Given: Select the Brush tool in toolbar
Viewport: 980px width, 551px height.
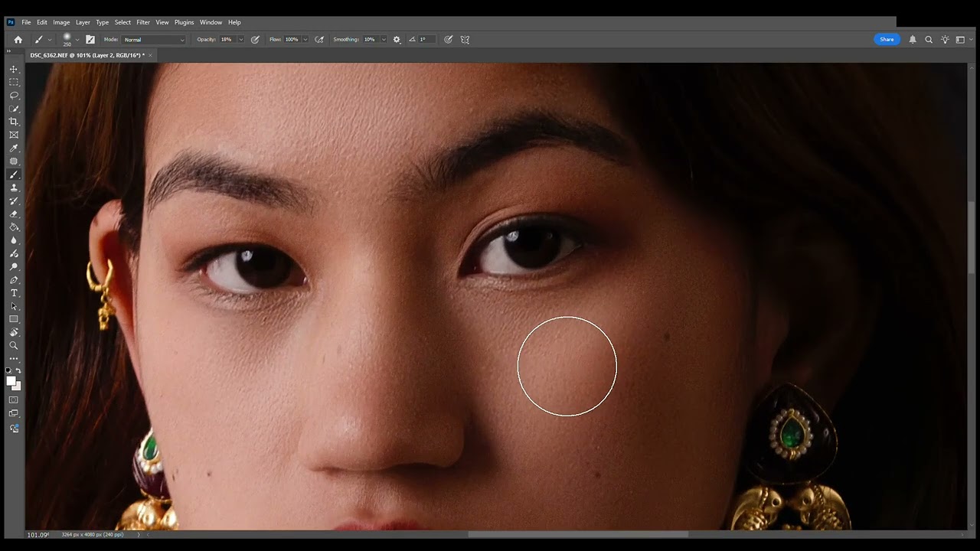Looking at the screenshot, I should [x=14, y=174].
